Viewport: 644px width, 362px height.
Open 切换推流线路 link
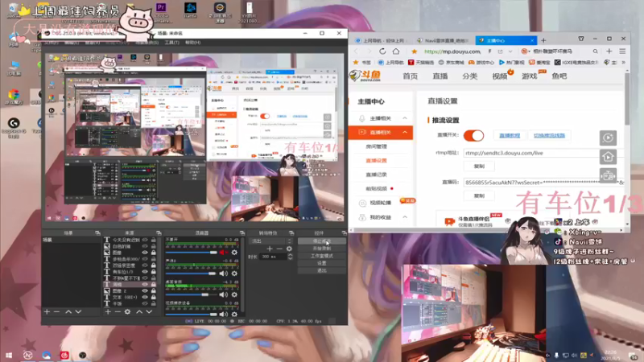click(x=549, y=135)
